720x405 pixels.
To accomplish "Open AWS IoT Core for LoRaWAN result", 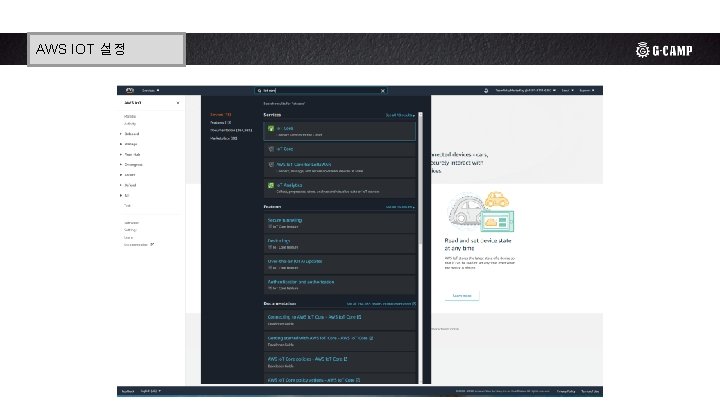I will click(340, 167).
